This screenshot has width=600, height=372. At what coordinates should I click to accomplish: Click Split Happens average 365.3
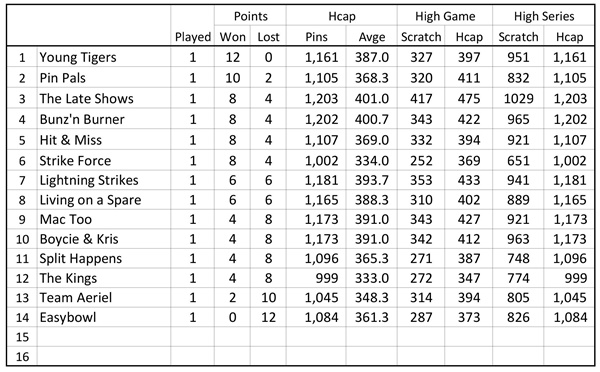372,258
